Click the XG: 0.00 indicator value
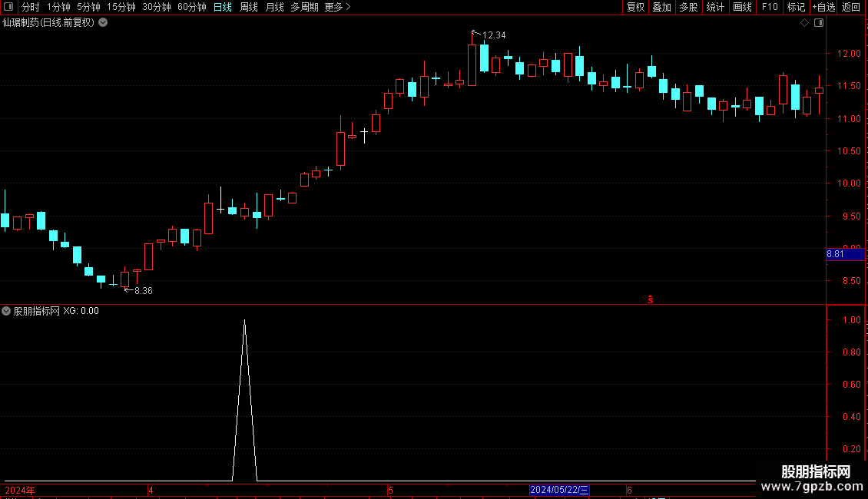The width and height of the screenshot is (868, 499). coord(81,311)
